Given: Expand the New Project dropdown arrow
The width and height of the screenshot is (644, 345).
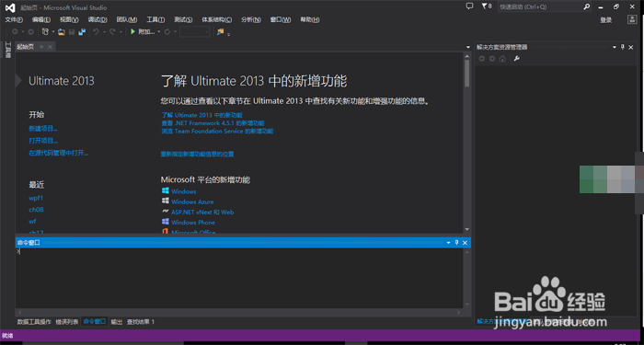Looking at the screenshot, I should [x=52, y=31].
